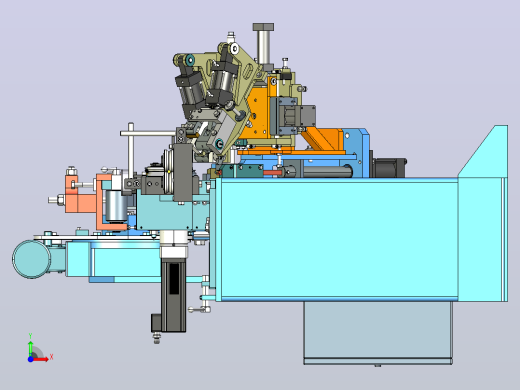This screenshot has width=520, height=390.
Task: Click the green Y axis arrow
Action: [x=30, y=348]
